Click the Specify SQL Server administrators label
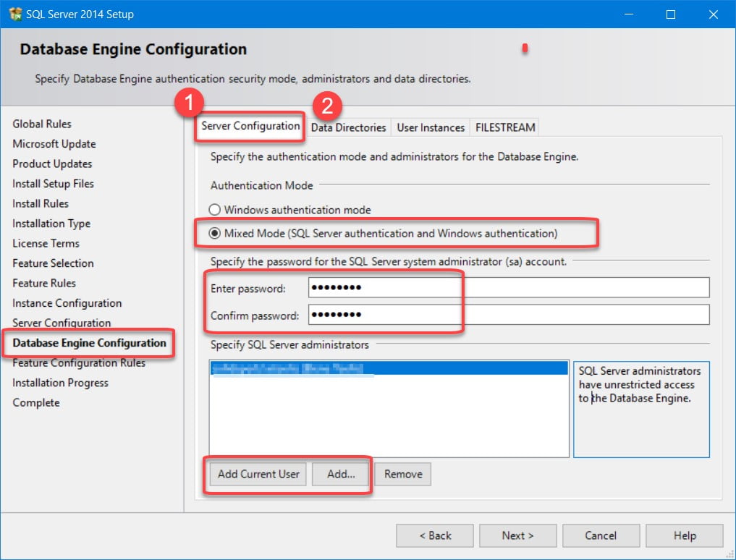The width and height of the screenshot is (736, 560). point(289,344)
